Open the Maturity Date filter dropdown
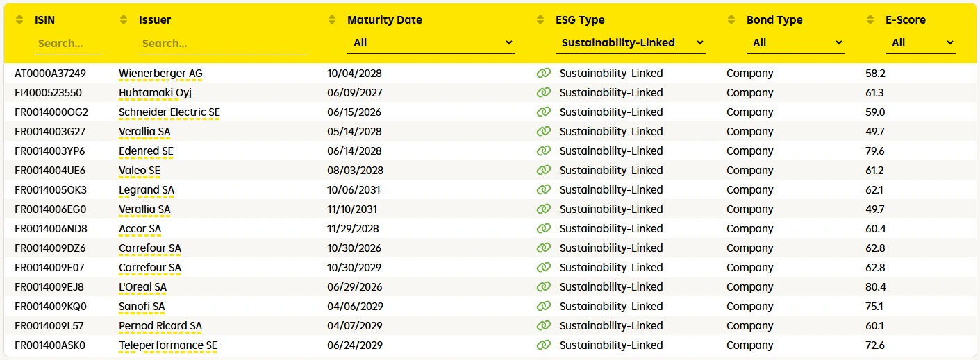Screen dimensions: 980x360 click(x=431, y=43)
